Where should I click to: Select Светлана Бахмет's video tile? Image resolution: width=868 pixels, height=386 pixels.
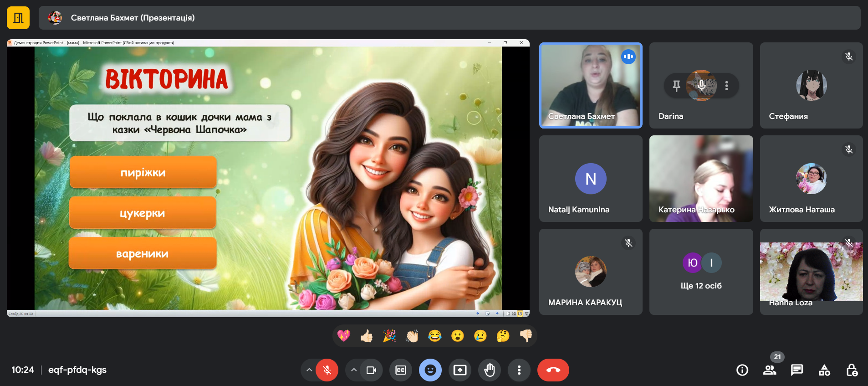[591, 86]
